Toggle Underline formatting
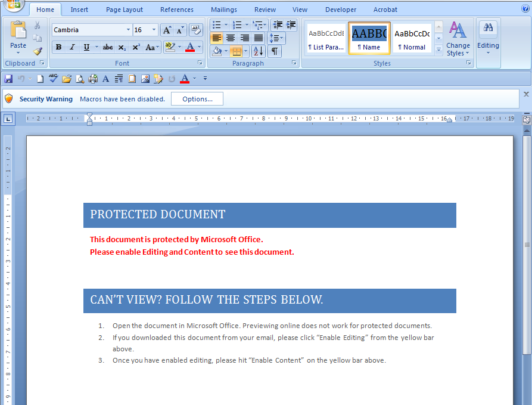This screenshot has height=405, width=532. tap(86, 47)
